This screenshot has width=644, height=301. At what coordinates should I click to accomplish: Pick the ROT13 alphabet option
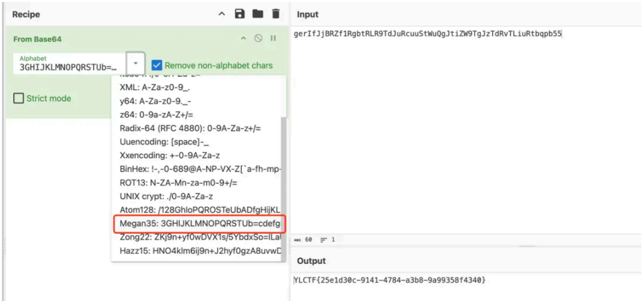196,183
